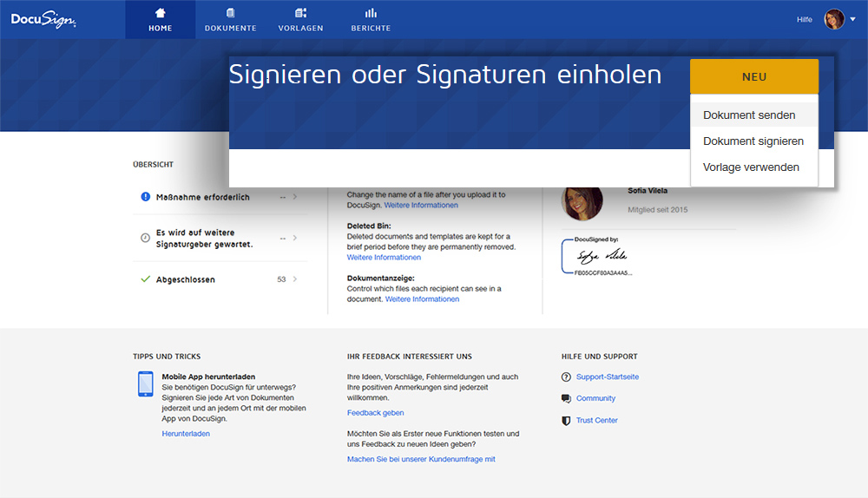Click the Hilfe link in header
This screenshot has width=868, height=498.
click(x=804, y=19)
